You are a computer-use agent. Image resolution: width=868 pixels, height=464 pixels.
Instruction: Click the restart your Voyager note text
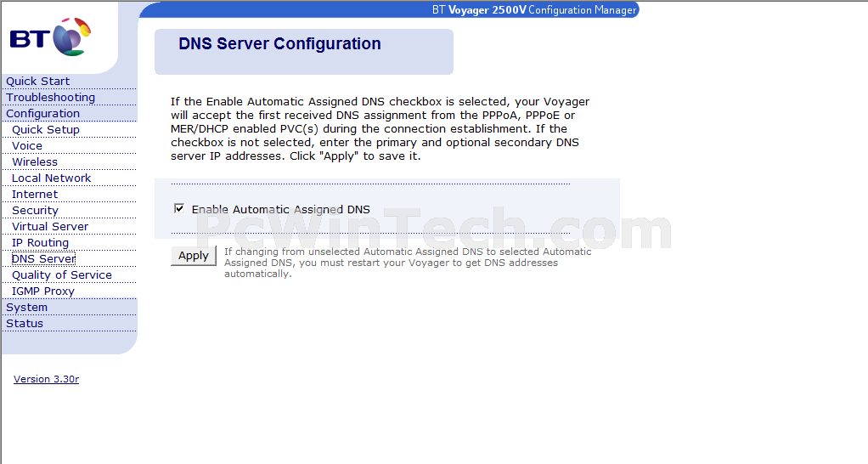pos(408,263)
